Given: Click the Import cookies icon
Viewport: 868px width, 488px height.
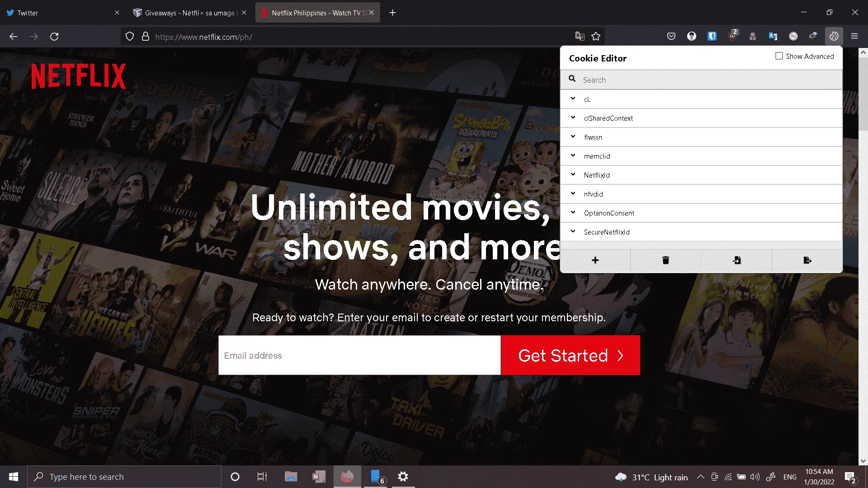Looking at the screenshot, I should [x=736, y=260].
